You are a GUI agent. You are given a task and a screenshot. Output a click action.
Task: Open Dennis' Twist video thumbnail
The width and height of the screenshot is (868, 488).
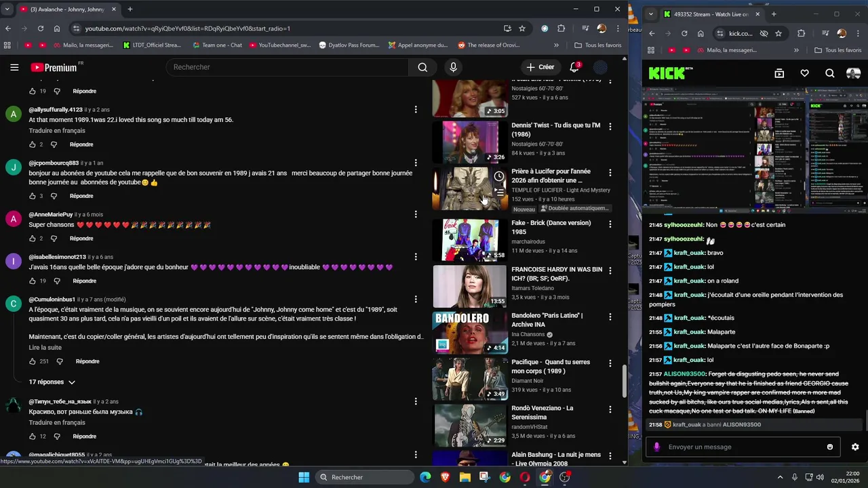pos(470,142)
